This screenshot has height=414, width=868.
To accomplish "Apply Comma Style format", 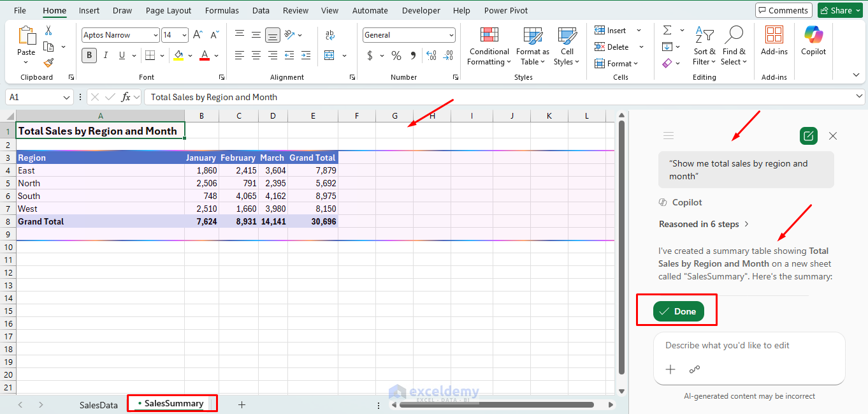I will (x=413, y=55).
